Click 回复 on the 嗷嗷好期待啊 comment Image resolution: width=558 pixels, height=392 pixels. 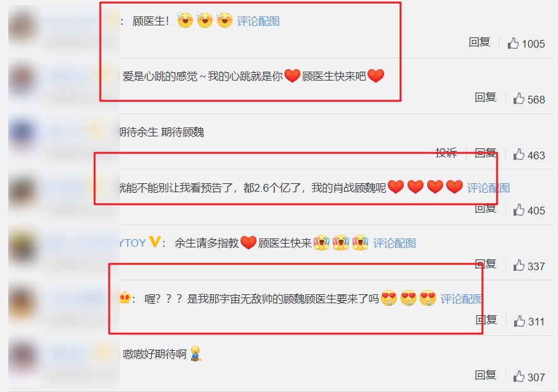pyautogui.click(x=486, y=376)
